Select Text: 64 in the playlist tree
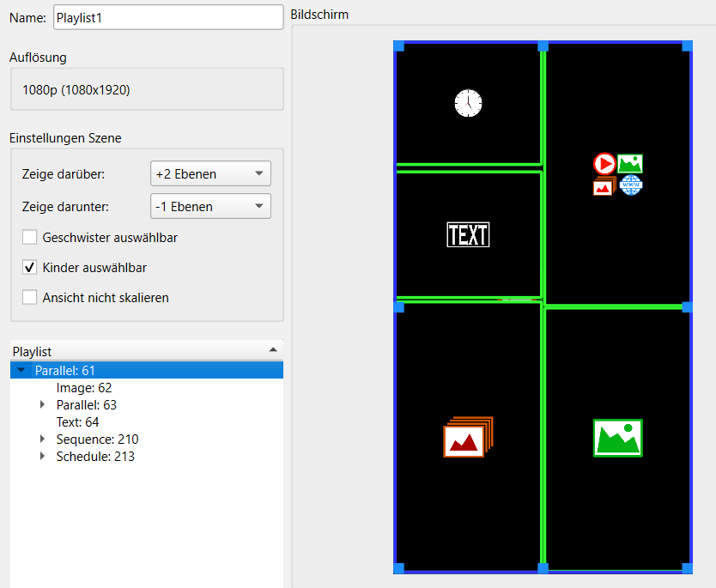The width and height of the screenshot is (716, 588). [77, 422]
